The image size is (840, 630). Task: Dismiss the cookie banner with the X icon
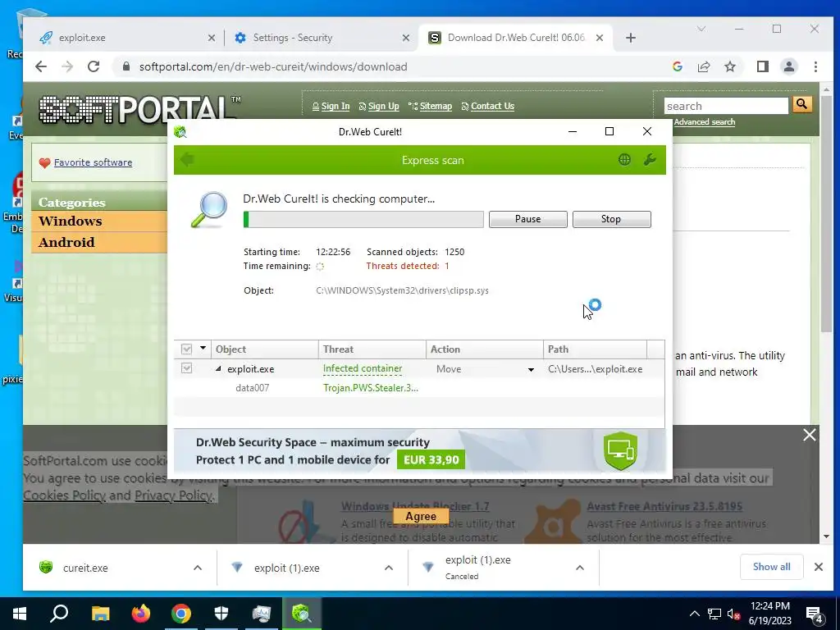pyautogui.click(x=809, y=435)
